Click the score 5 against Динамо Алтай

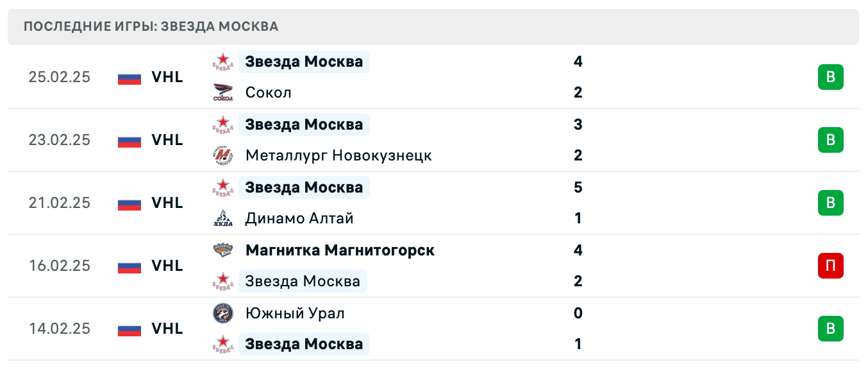coord(578,187)
